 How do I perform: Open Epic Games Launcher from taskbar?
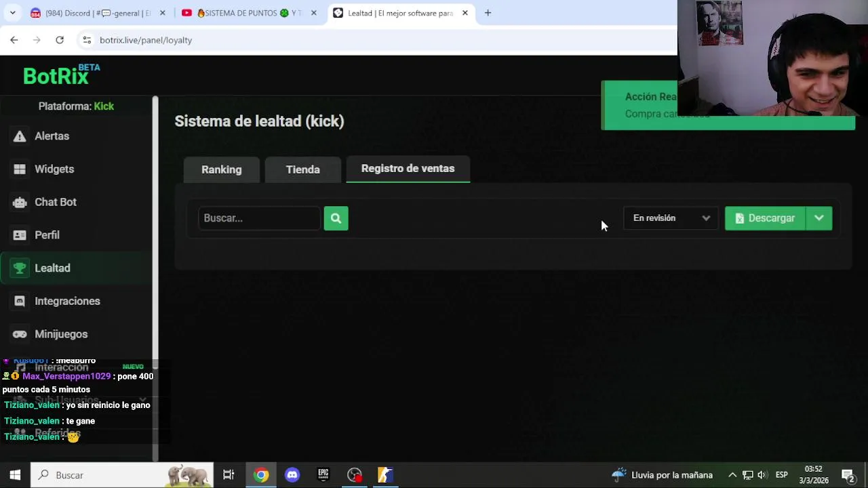[323, 475]
